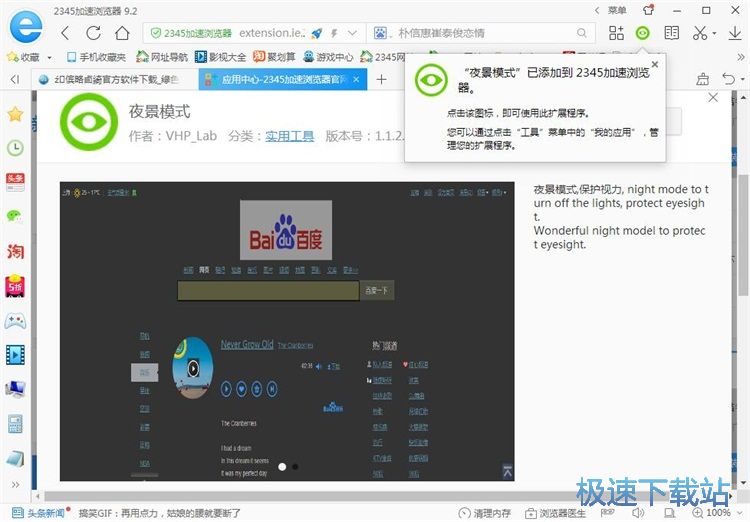The image size is (750, 522).
Task: Close the 应用中心 tab
Action: [356, 79]
